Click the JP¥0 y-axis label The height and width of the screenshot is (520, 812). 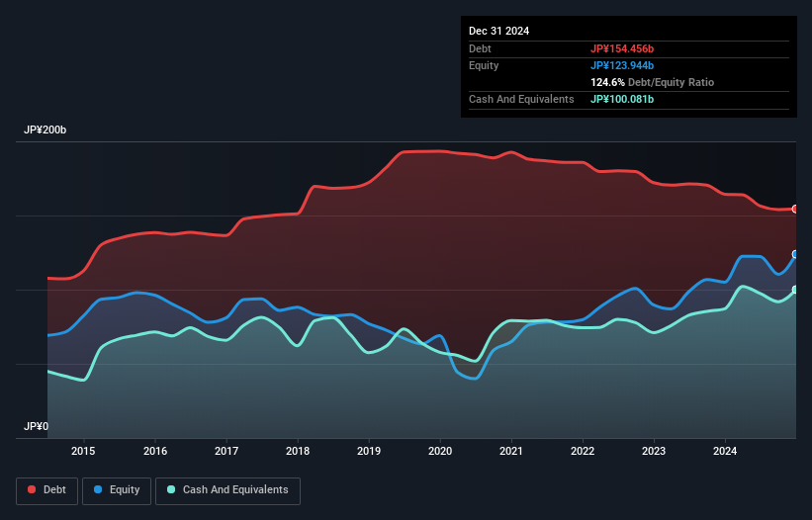point(37,426)
